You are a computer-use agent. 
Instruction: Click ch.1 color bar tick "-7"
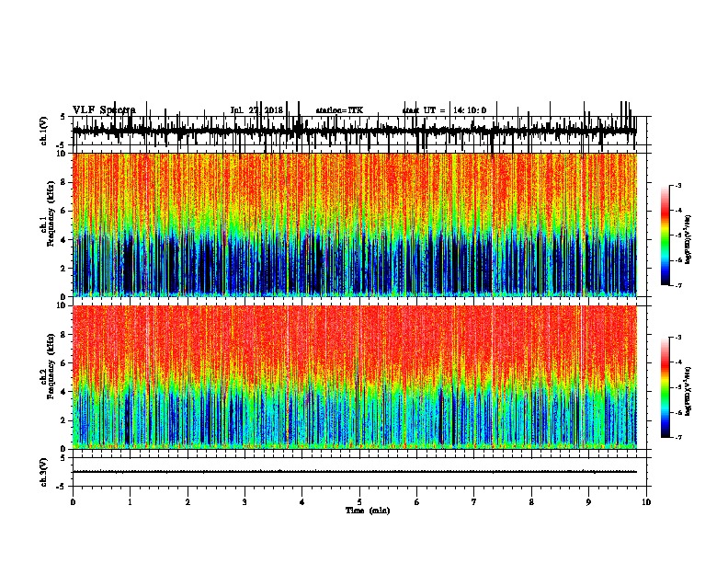pos(678,285)
